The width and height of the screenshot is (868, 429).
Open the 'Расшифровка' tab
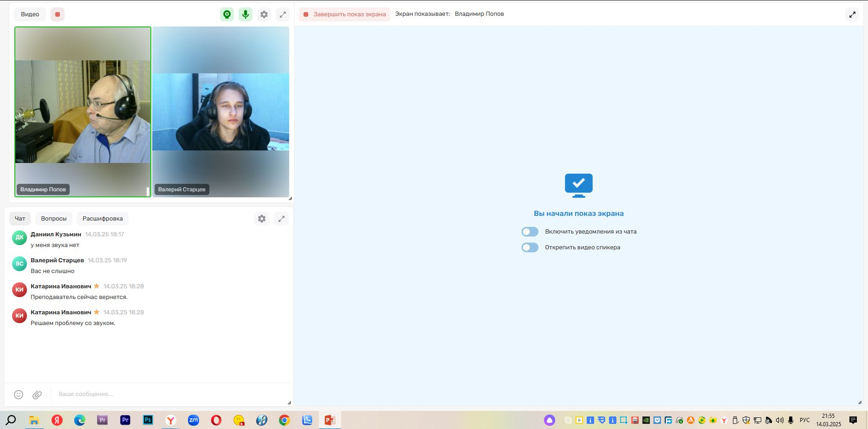pyautogui.click(x=103, y=219)
